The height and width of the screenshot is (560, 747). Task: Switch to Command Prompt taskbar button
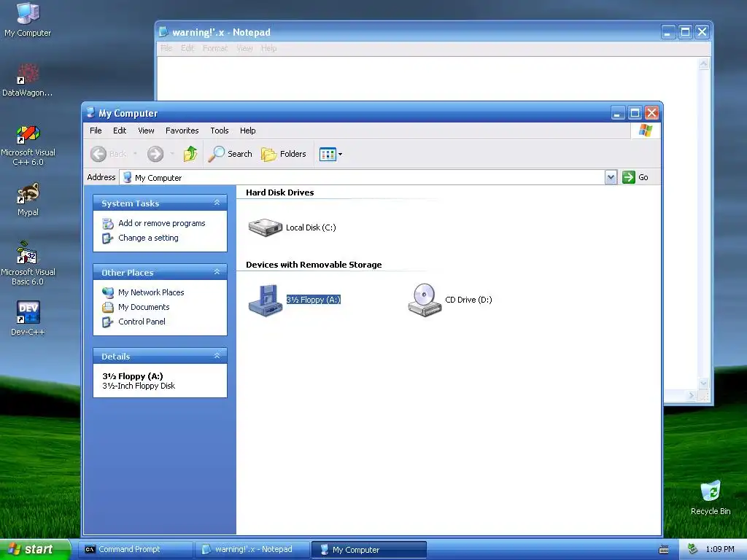135,549
